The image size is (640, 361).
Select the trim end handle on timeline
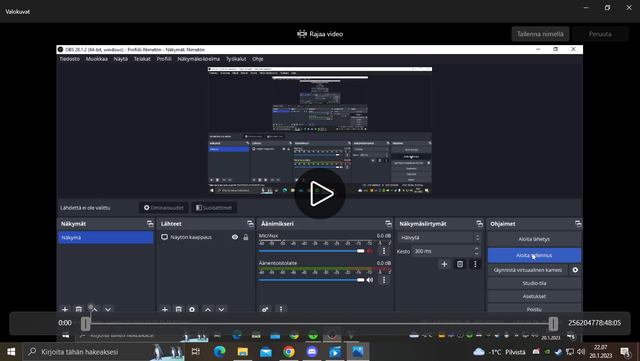pos(553,323)
